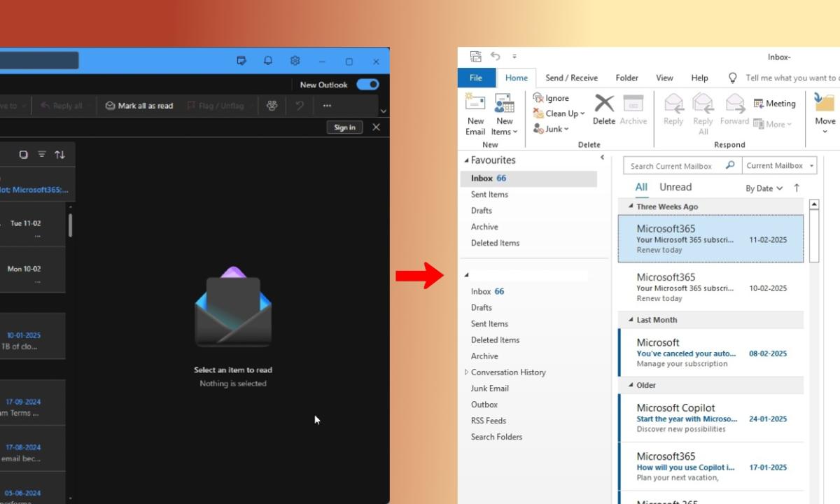Click the Sign in button

click(x=344, y=127)
